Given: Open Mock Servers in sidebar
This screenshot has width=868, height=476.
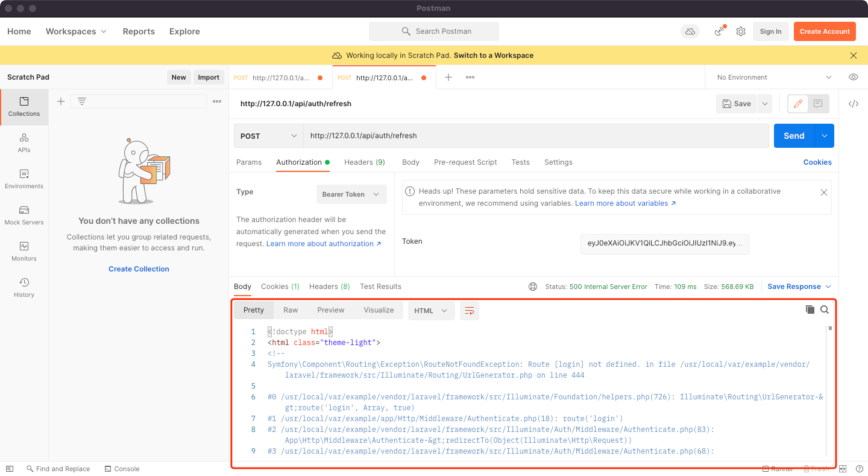Looking at the screenshot, I should 24,215.
